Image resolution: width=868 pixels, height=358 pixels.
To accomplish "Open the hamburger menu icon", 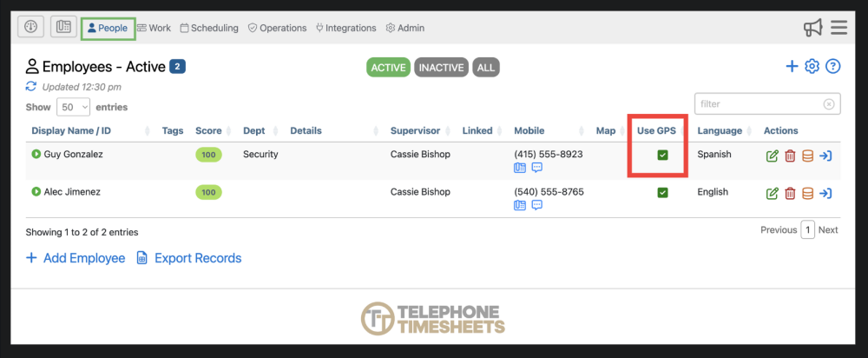I will pos(838,28).
